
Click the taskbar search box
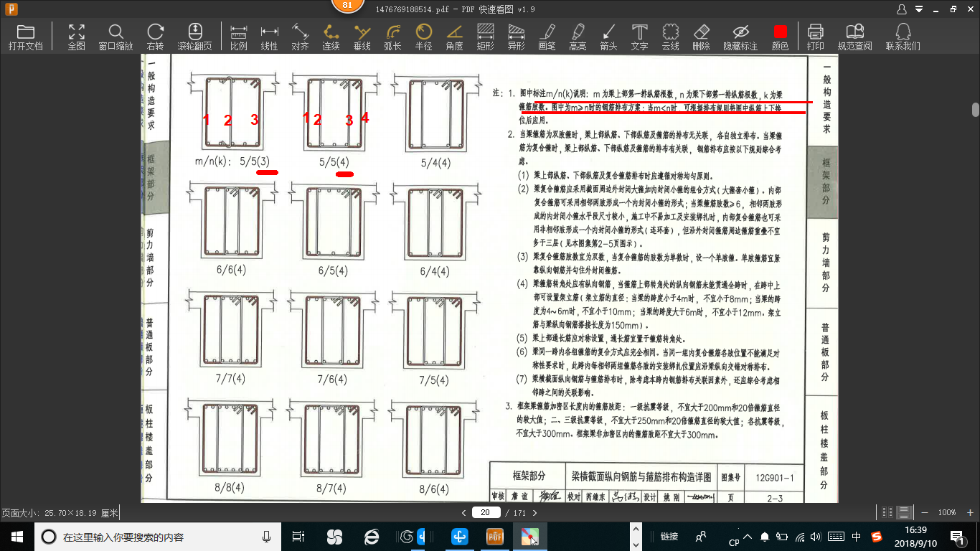pos(159,536)
